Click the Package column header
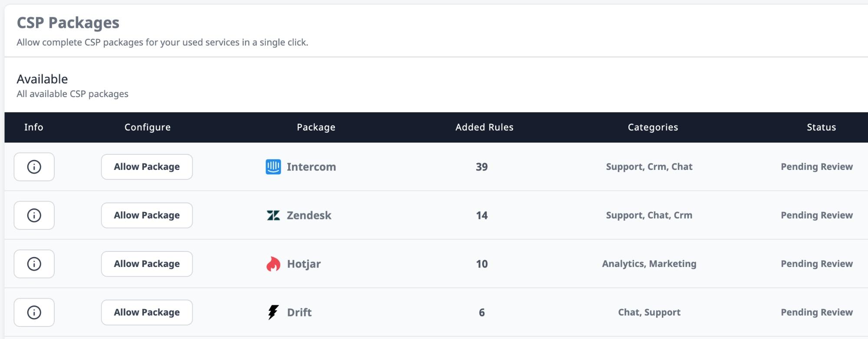Screen dimensions: 868x339 point(316,127)
